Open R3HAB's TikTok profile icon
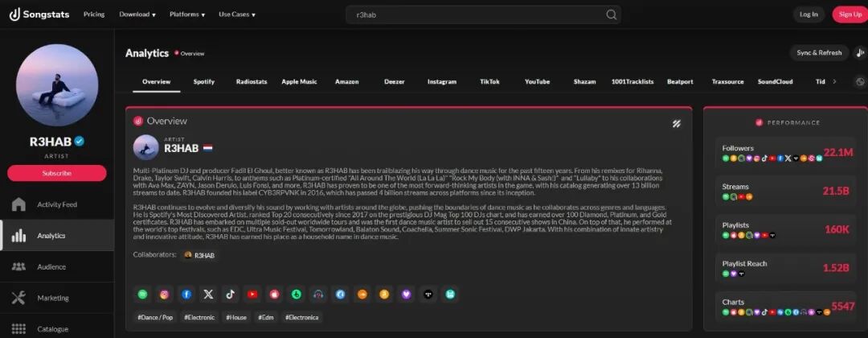 (x=231, y=295)
